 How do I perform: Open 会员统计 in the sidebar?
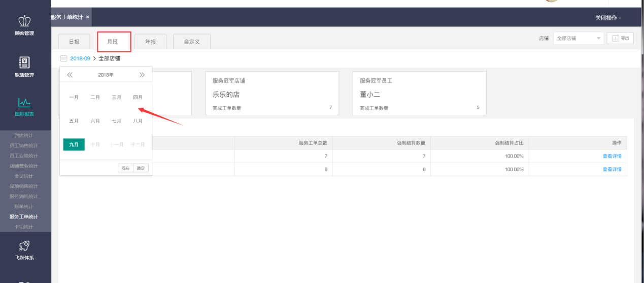point(24,176)
